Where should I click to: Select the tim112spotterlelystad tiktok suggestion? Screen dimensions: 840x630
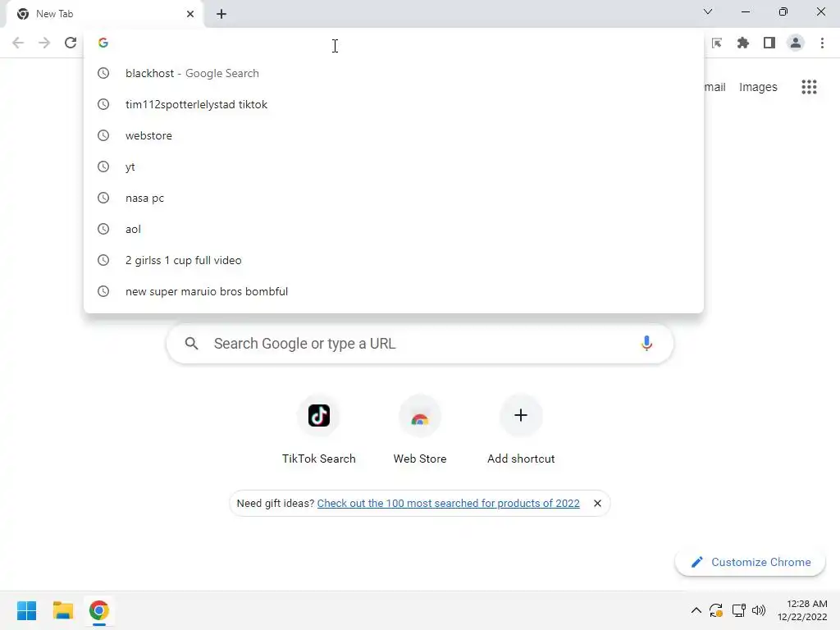(394, 104)
